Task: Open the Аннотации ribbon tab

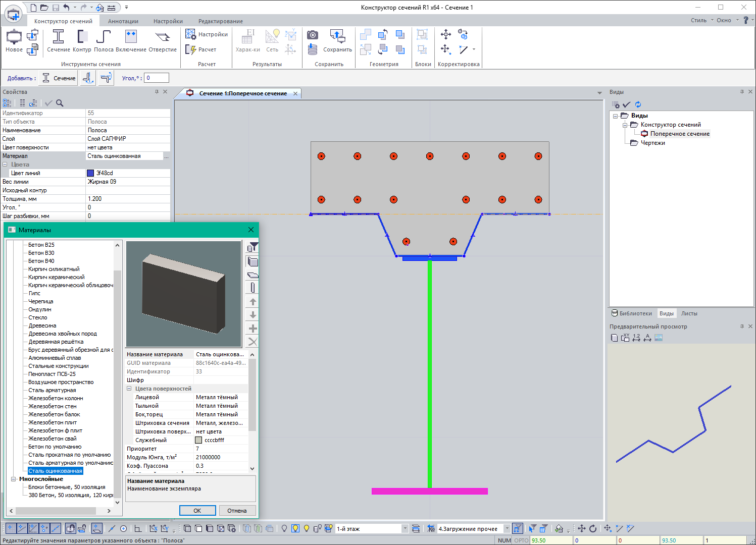Action: 123,21
